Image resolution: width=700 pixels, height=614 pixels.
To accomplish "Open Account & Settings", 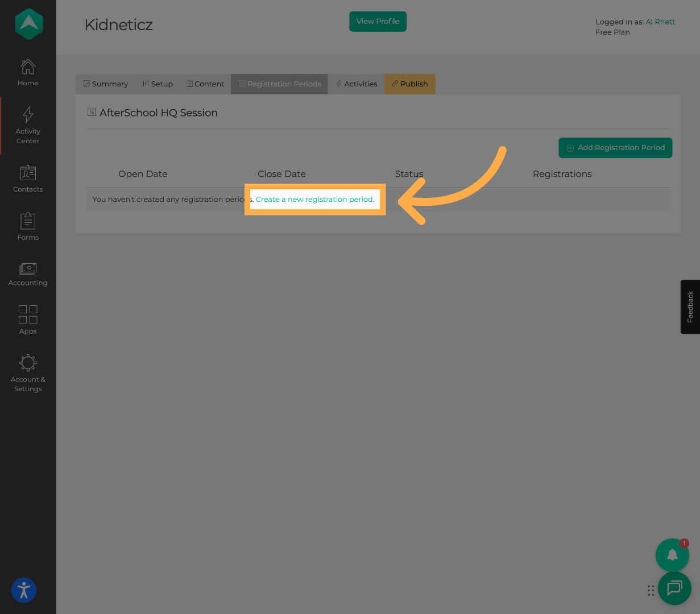I will point(27,373).
